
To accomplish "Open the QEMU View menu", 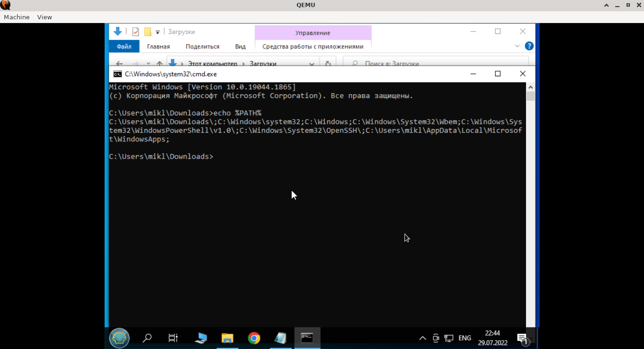I will coord(44,17).
